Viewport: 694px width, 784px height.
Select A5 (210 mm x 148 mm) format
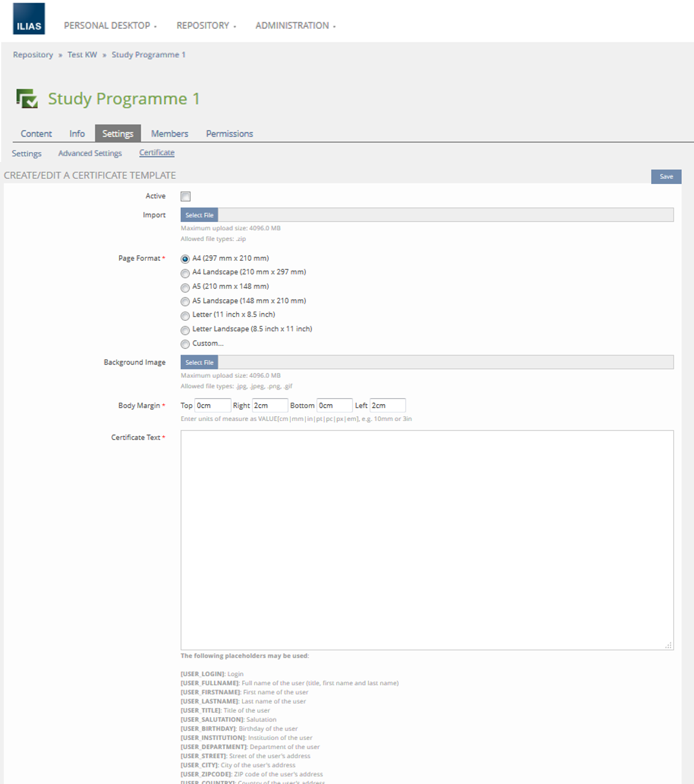(185, 288)
